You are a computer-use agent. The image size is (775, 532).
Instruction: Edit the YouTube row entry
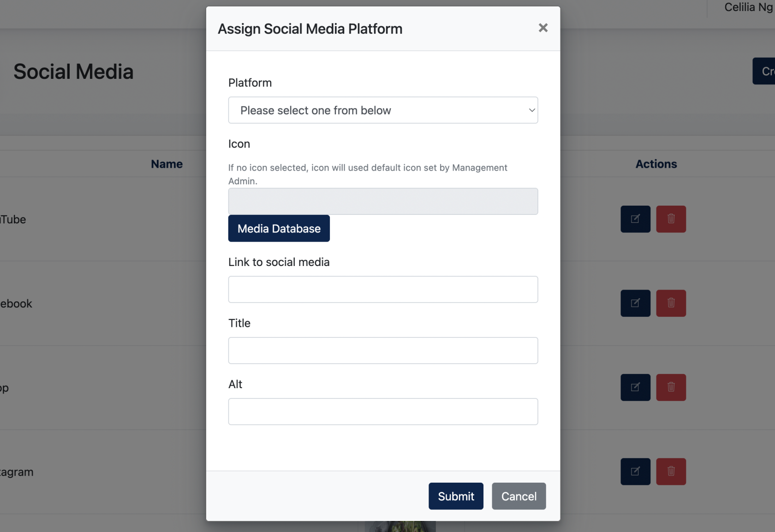coord(635,219)
